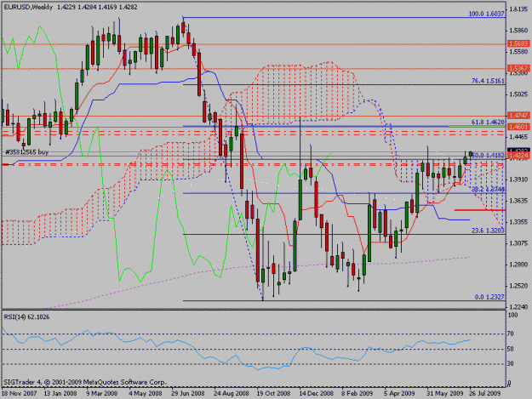Click the 18 Nov 2007 date label
The height and width of the screenshot is (399, 532).
[19, 393]
